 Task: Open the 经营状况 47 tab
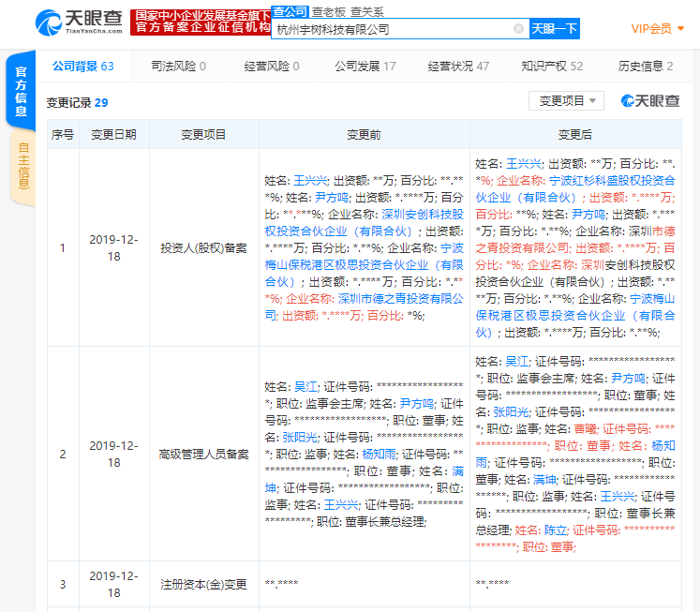coord(458,67)
